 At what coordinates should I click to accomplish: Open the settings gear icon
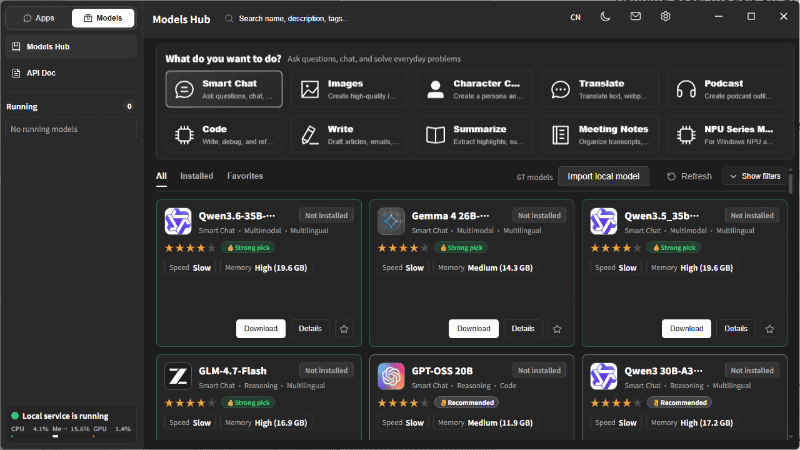[665, 17]
